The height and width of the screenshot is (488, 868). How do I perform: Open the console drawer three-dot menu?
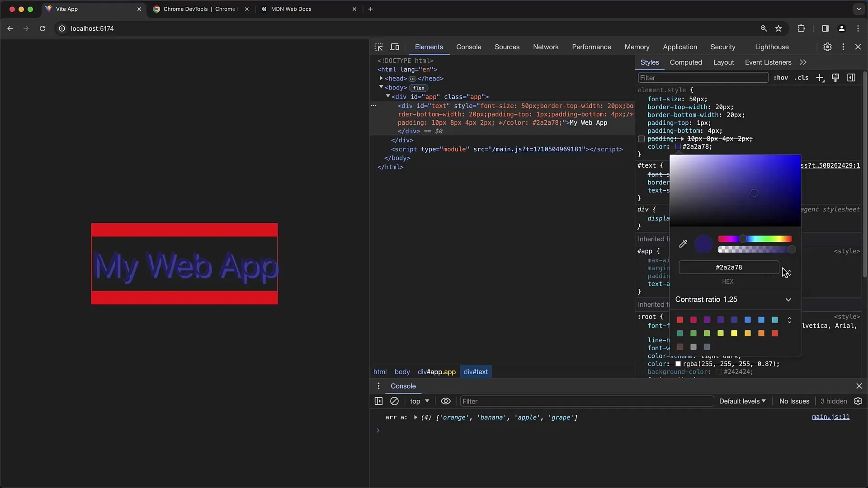pos(379,386)
